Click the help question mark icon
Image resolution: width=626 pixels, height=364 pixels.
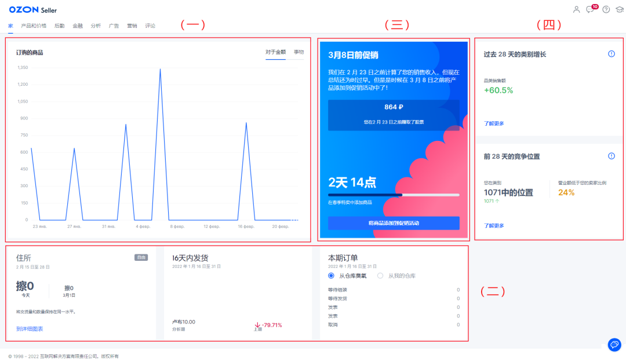click(606, 9)
